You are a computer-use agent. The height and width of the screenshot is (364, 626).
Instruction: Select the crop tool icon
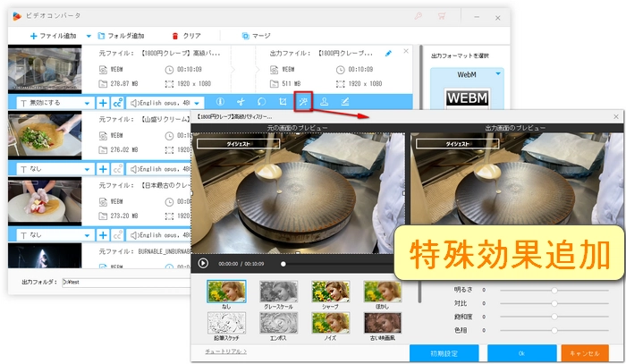point(283,102)
